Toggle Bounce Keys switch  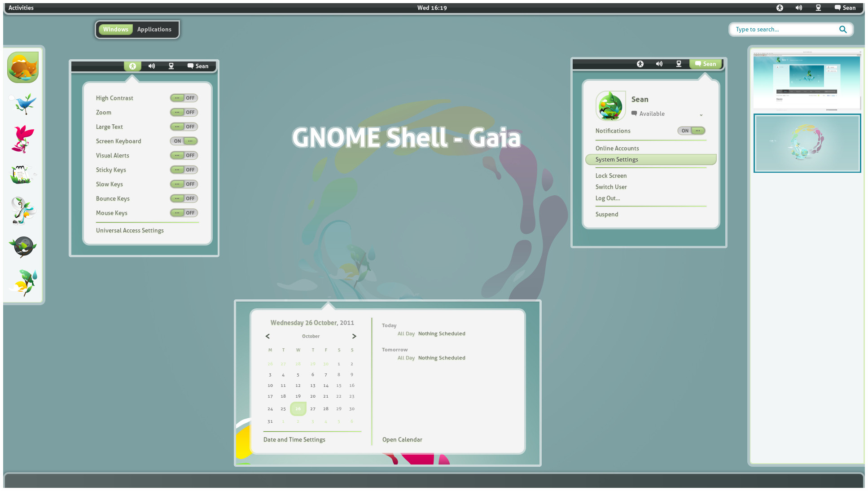(x=184, y=198)
